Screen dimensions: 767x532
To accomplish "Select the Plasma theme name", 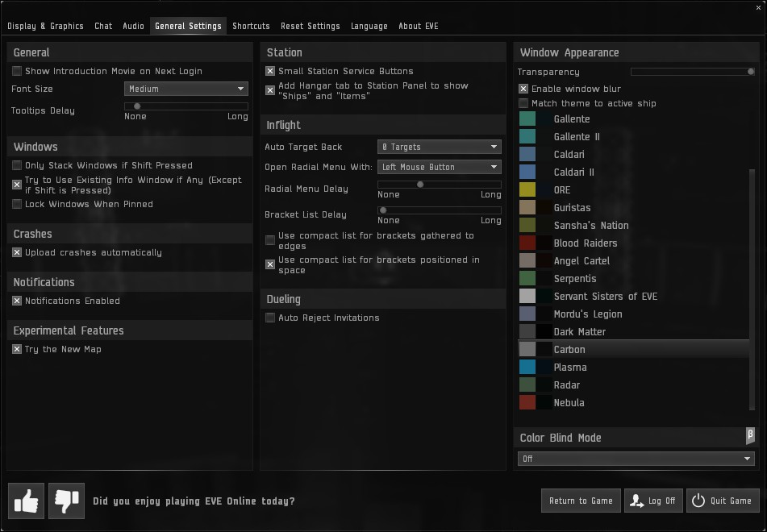I will coord(570,368).
